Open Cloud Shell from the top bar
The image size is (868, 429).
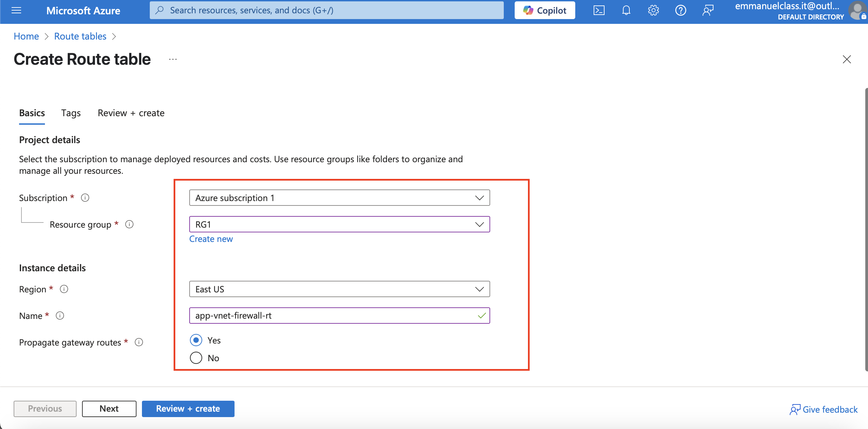(599, 11)
